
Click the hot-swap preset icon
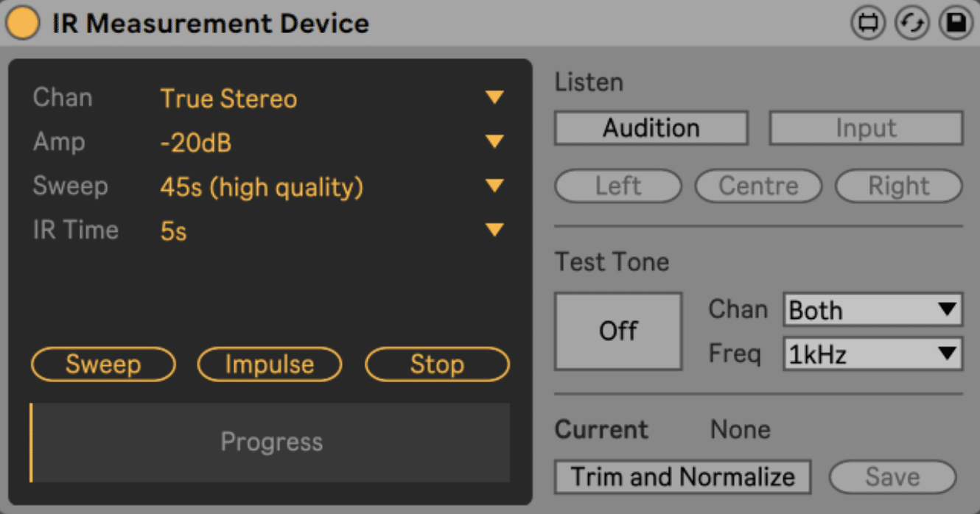[912, 24]
